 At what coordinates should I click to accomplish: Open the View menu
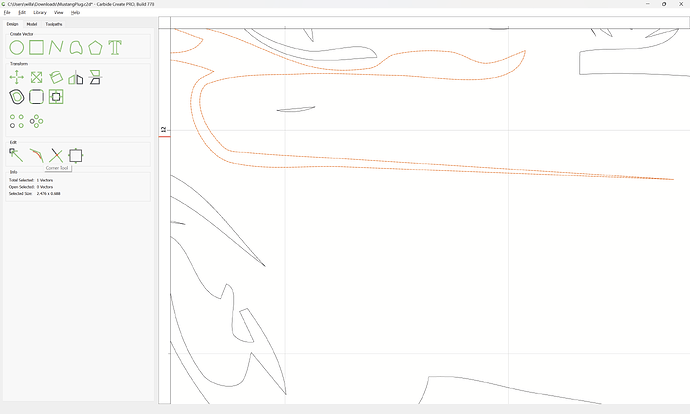pyautogui.click(x=59, y=12)
